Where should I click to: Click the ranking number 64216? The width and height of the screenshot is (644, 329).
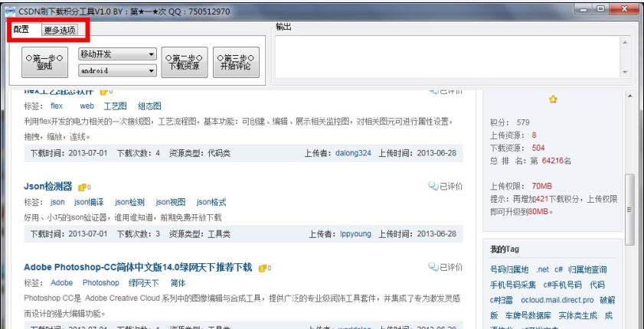[552, 161]
